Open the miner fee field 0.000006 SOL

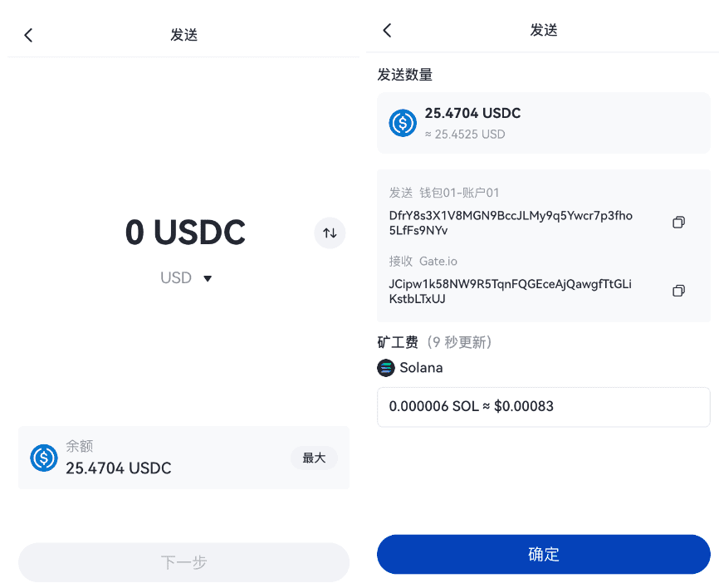(x=543, y=407)
